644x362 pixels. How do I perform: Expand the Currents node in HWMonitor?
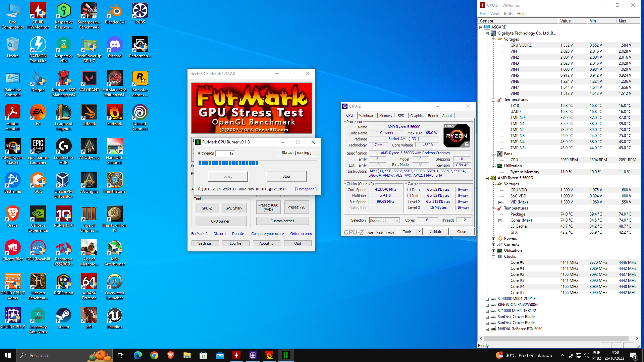493,245
